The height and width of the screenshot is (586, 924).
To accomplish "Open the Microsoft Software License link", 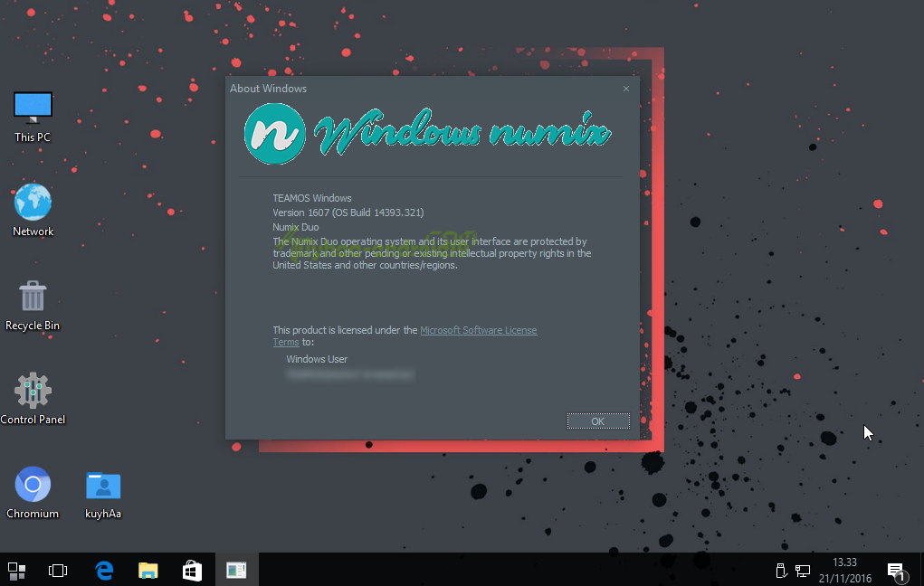I will tap(478, 330).
